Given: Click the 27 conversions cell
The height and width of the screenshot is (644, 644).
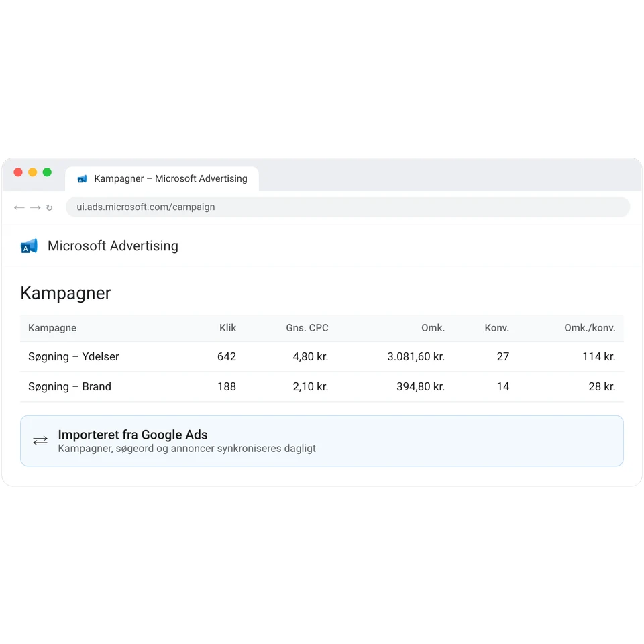Looking at the screenshot, I should point(503,356).
